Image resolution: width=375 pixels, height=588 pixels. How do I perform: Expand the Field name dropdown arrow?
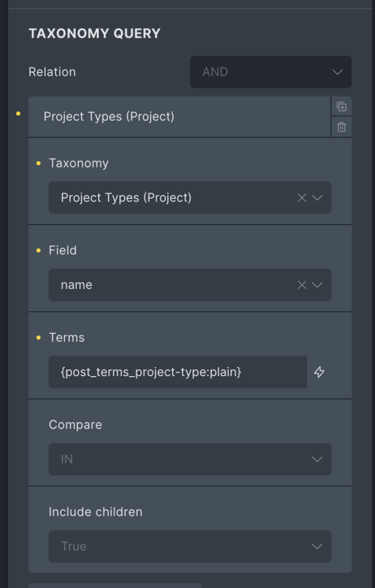coord(317,285)
